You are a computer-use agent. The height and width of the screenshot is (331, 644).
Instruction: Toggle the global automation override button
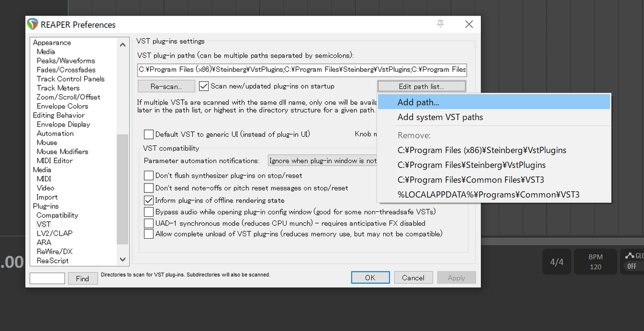pyautogui.click(x=632, y=262)
